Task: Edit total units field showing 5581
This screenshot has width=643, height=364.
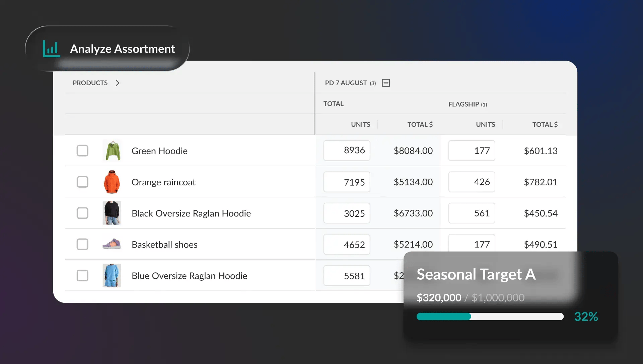Action: [x=347, y=276]
